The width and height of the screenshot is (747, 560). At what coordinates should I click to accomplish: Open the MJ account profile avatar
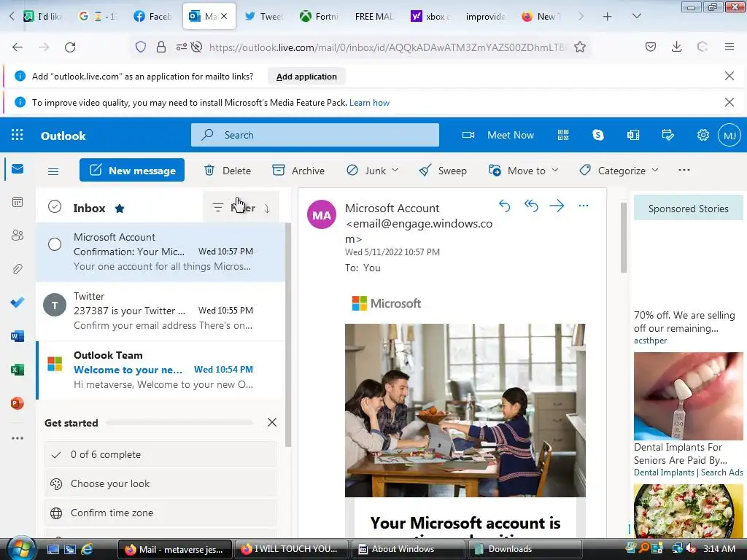[729, 135]
